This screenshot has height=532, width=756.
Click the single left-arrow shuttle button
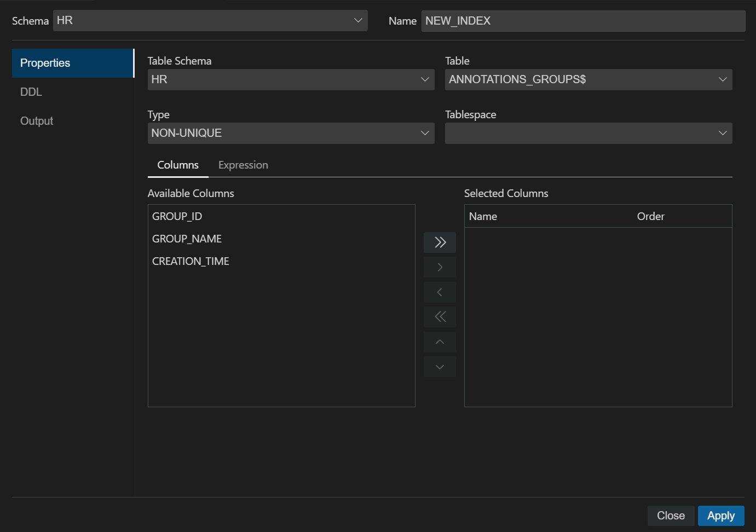coord(440,292)
